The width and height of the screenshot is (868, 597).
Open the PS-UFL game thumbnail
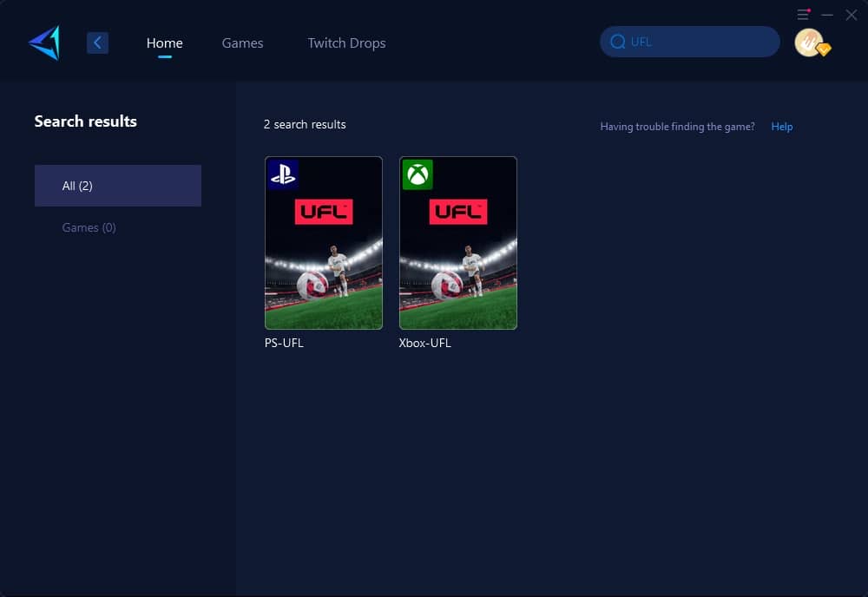323,243
